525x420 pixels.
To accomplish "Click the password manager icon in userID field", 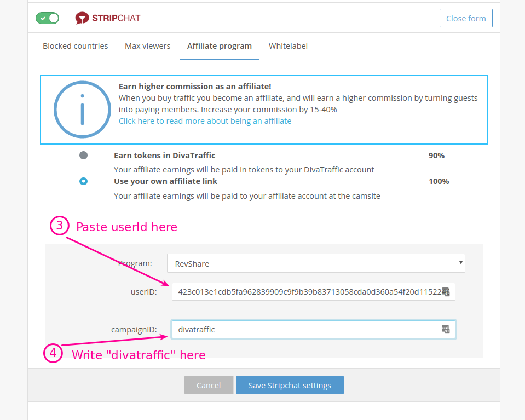I will [446, 292].
